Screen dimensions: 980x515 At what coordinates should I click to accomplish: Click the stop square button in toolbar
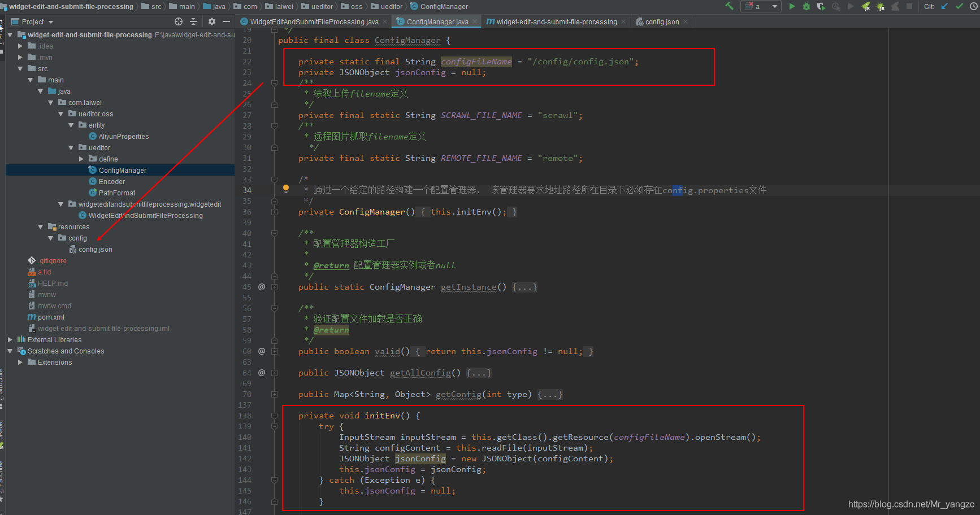[x=909, y=6]
